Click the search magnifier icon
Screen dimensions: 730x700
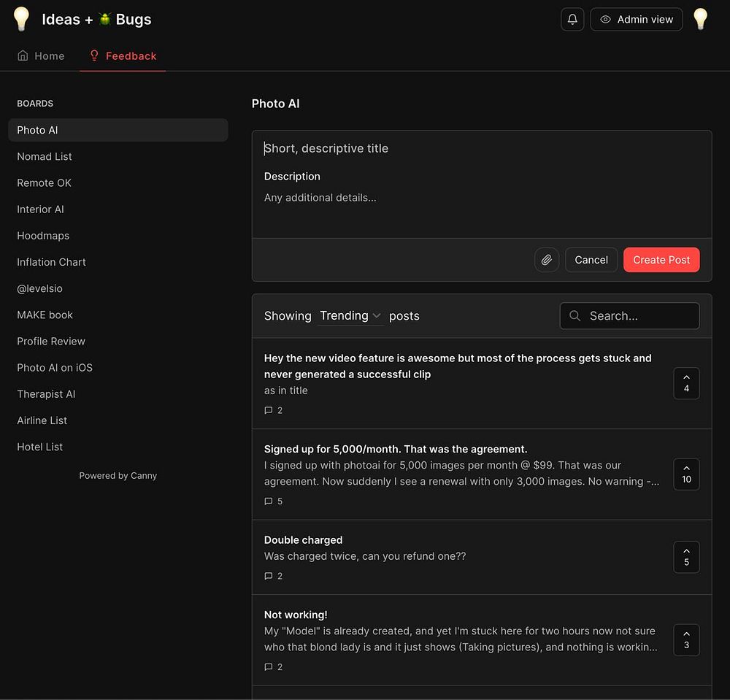click(575, 315)
